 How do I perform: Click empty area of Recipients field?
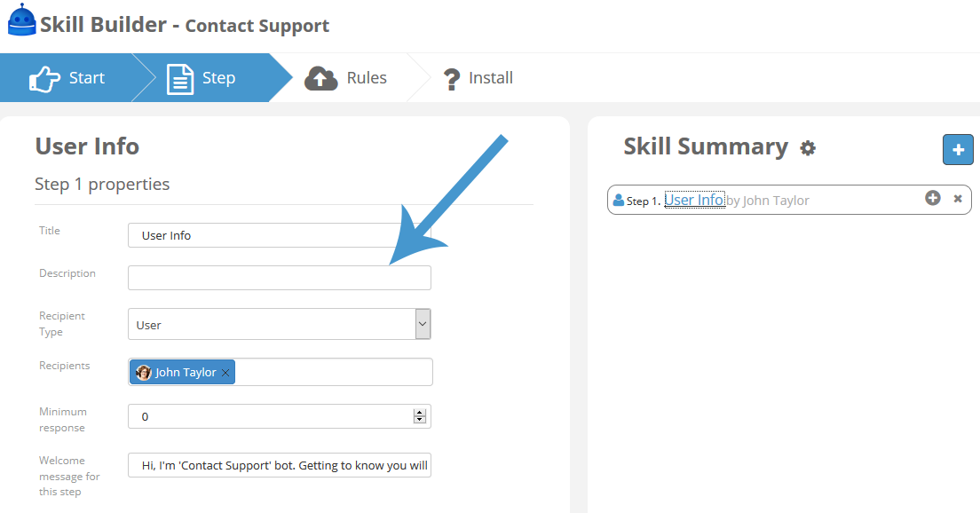(x=333, y=373)
